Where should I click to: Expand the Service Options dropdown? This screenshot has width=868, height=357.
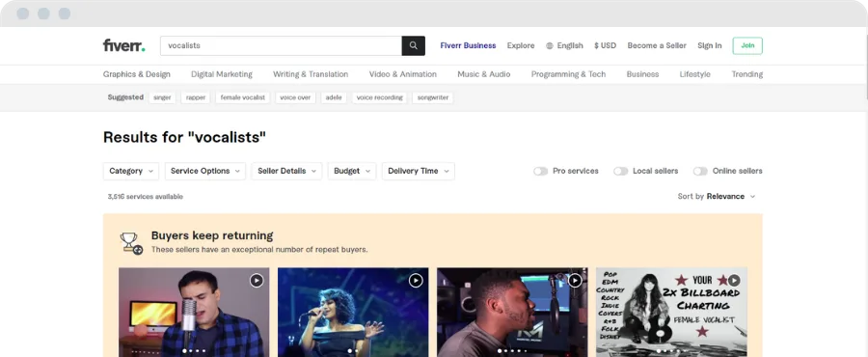pyautogui.click(x=205, y=171)
